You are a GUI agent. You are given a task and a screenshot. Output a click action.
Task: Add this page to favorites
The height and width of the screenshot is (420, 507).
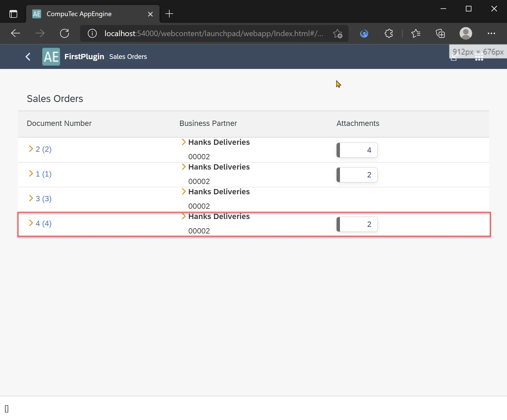point(338,33)
